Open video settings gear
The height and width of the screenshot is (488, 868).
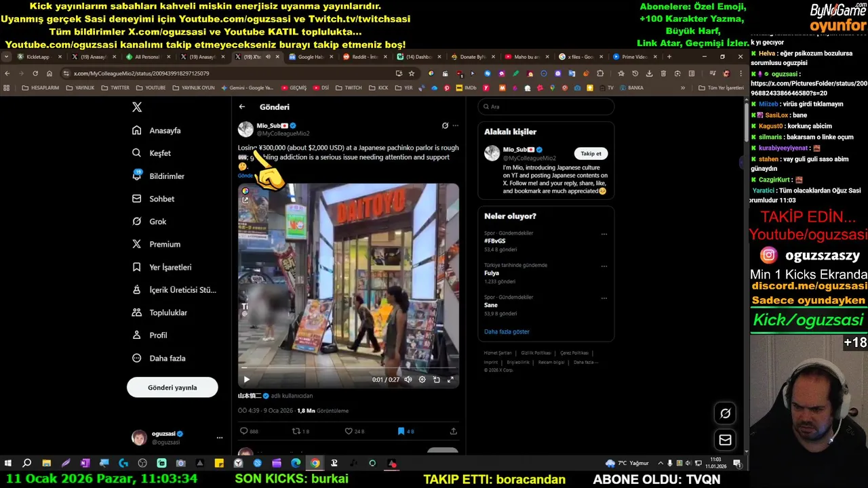click(x=422, y=380)
